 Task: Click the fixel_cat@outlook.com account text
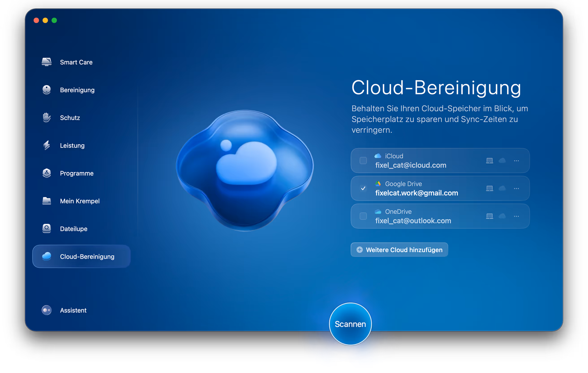[x=413, y=221]
